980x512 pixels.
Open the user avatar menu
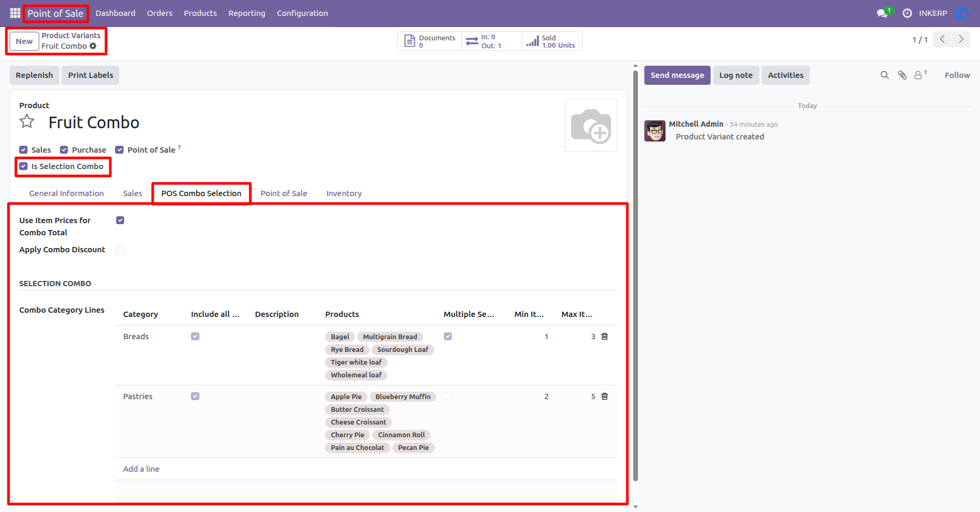(961, 13)
